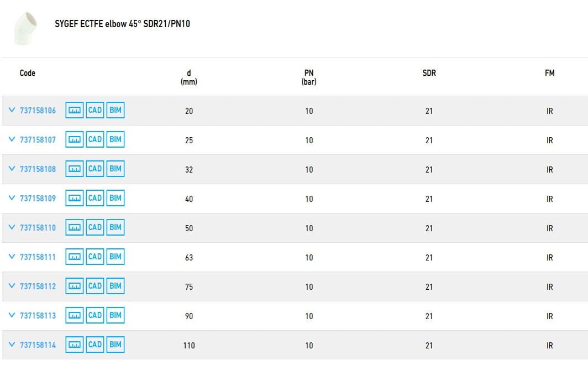588x370 pixels.
Task: Click the Code column header
Action: 28,73
